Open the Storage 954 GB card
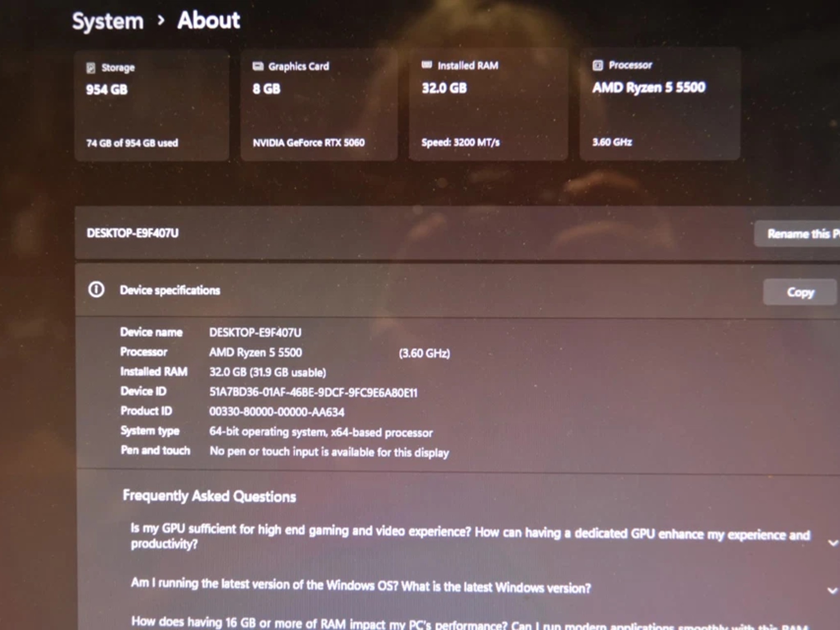The image size is (840, 630). tap(152, 105)
